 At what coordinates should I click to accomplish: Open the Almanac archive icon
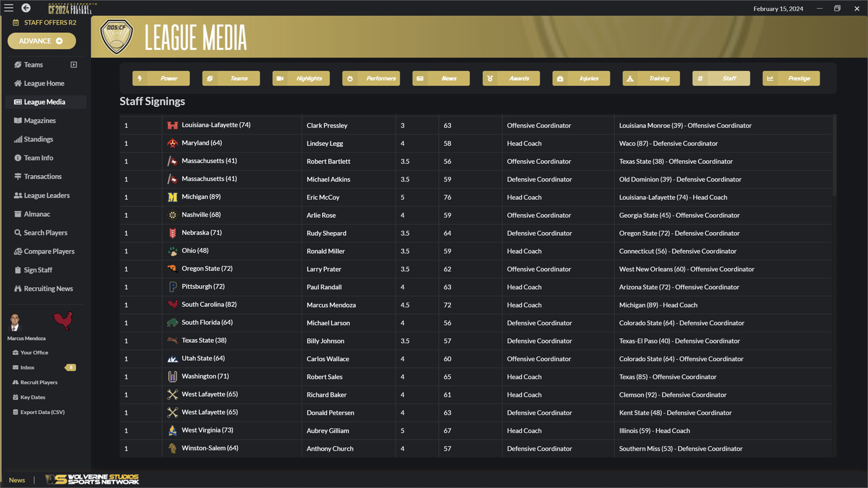17,214
